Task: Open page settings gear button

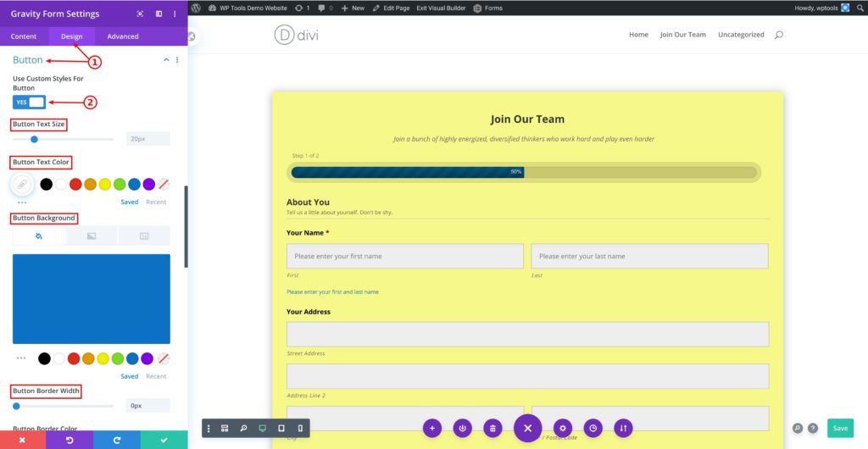Action: tap(563, 428)
